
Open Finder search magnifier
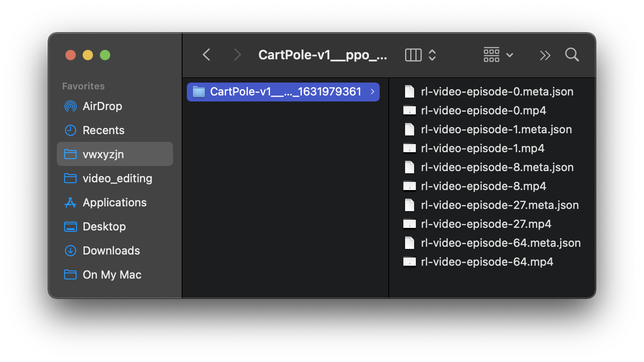point(572,55)
